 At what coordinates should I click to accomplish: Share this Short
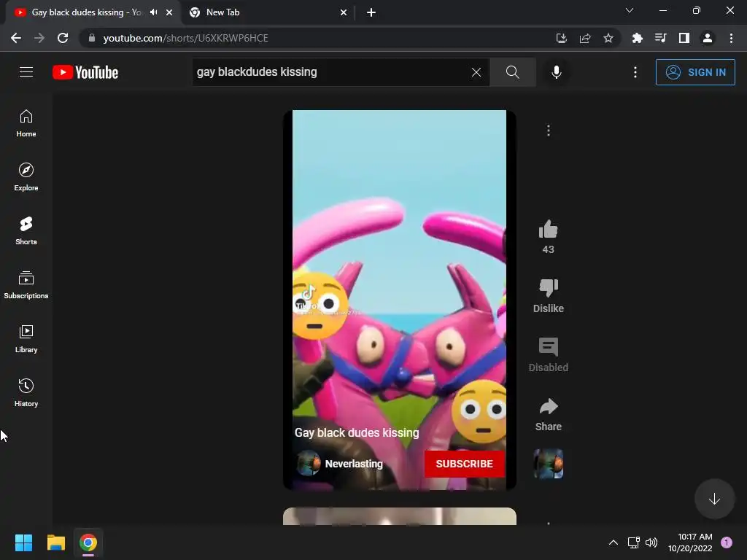point(549,406)
